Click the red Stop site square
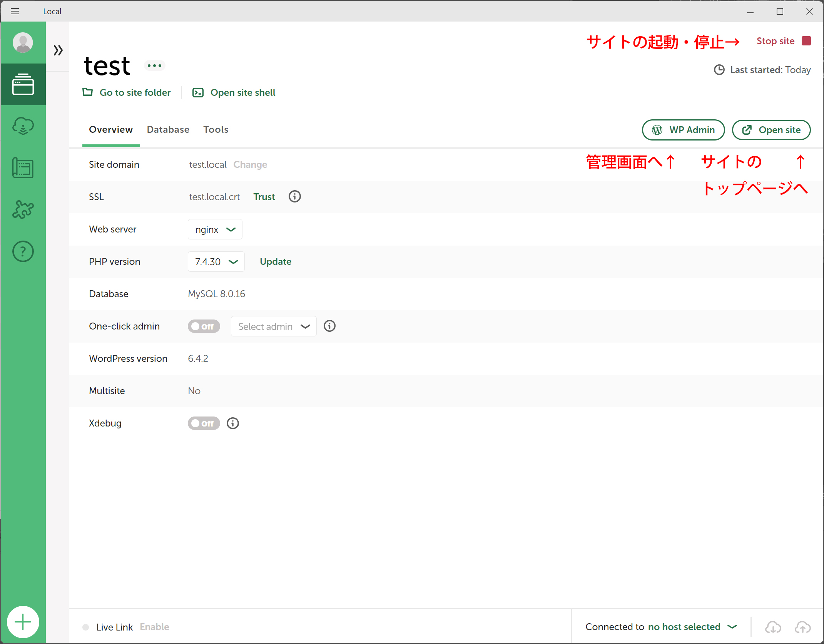Screen dimensions: 824x644 click(806, 41)
